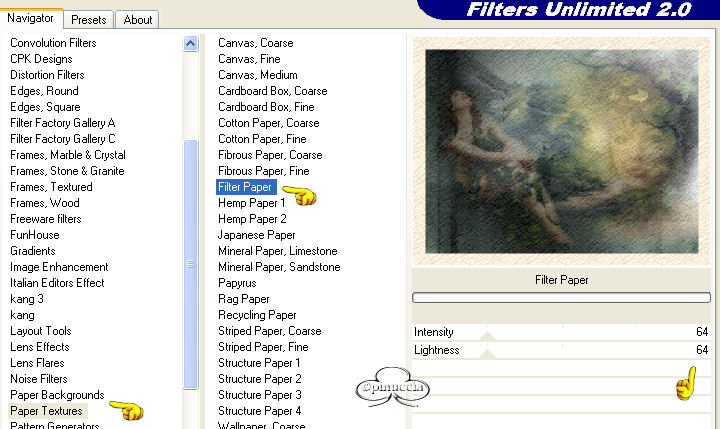Screen dimensions: 720x429
Task: Select Edges, Square category
Action: pyautogui.click(x=45, y=107)
